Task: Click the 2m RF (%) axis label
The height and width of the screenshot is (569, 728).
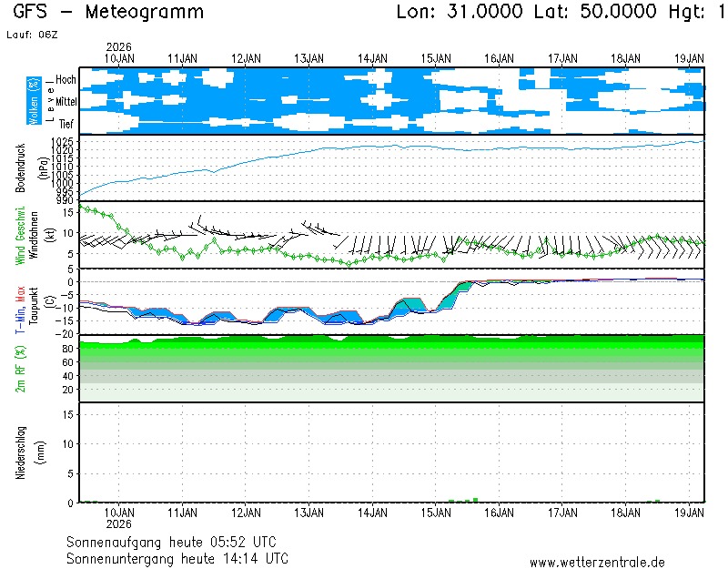Action: pyautogui.click(x=21, y=369)
